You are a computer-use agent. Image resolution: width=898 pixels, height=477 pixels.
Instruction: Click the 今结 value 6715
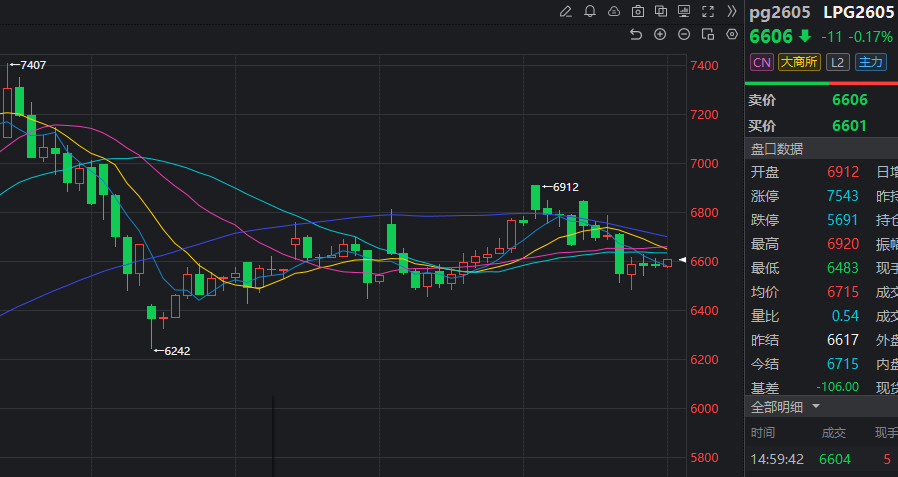click(843, 364)
